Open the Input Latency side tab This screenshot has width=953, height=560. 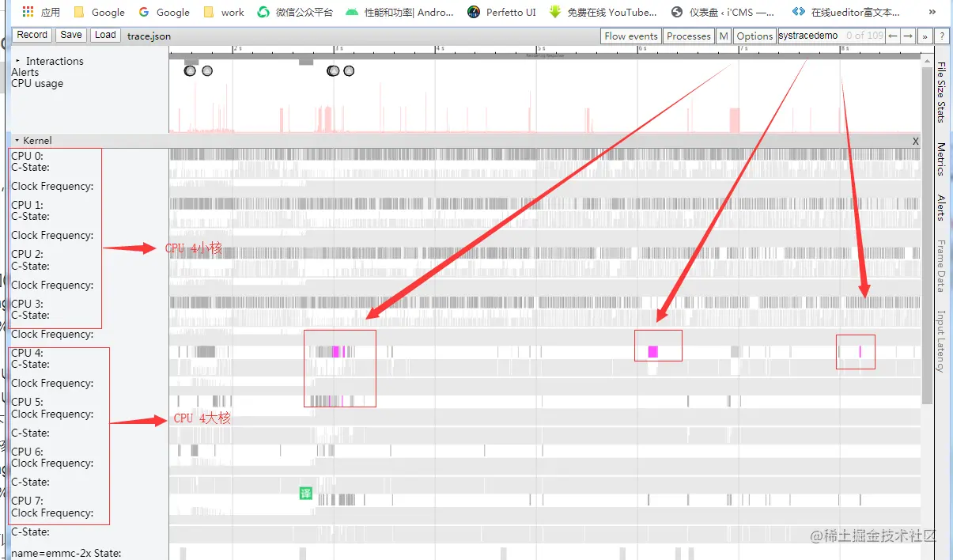(941, 341)
